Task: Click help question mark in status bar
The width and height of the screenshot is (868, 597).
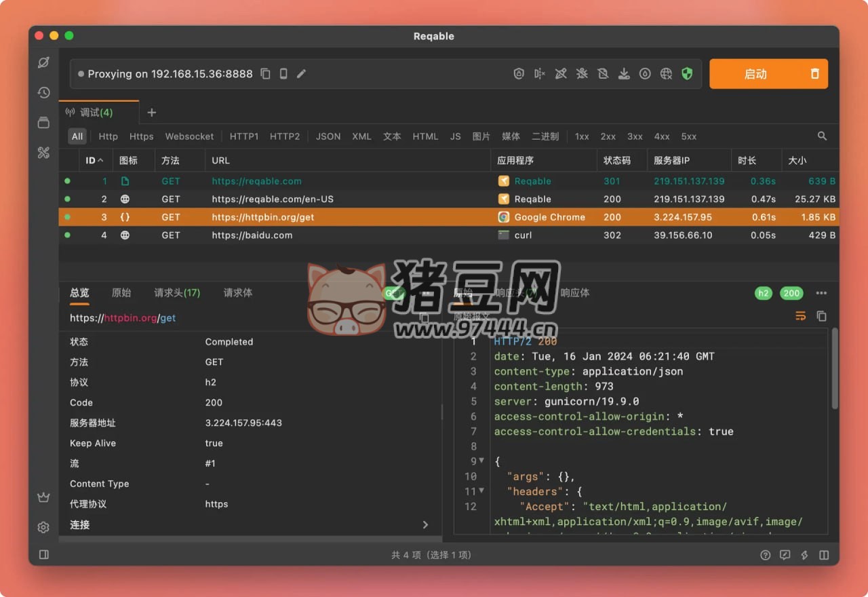Action: pyautogui.click(x=765, y=554)
